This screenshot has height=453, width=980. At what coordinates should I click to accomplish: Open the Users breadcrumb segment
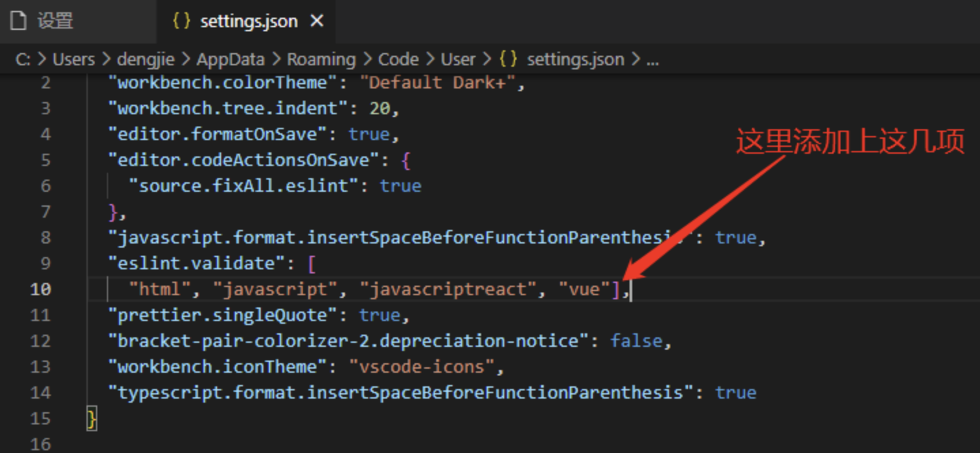[73, 60]
